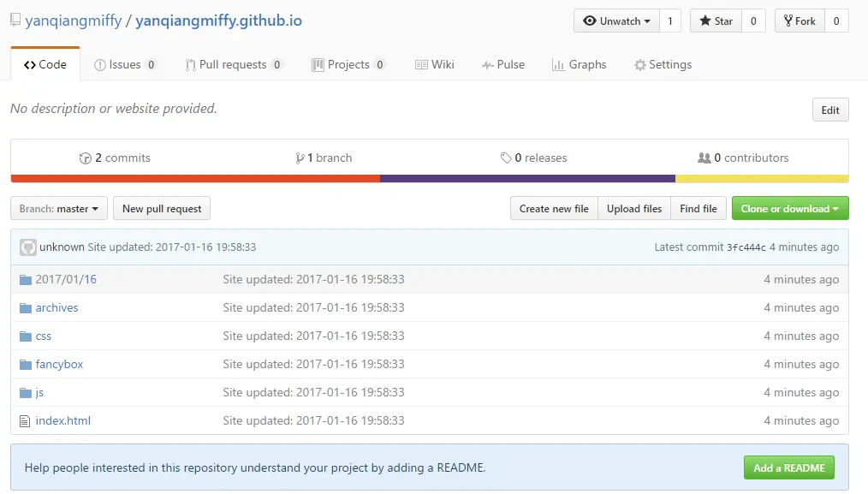This screenshot has width=868, height=494.
Task: Click the file icon beside index.html
Action: [x=25, y=421]
